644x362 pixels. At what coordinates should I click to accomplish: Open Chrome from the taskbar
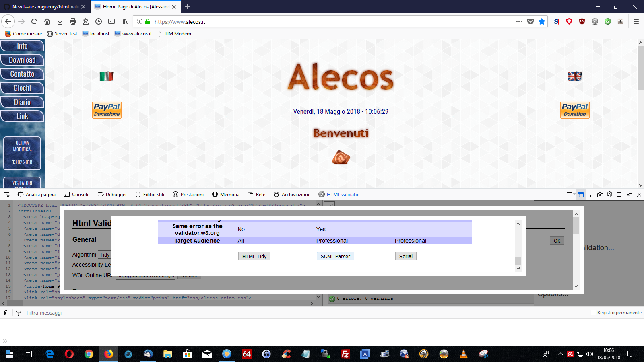click(x=89, y=354)
